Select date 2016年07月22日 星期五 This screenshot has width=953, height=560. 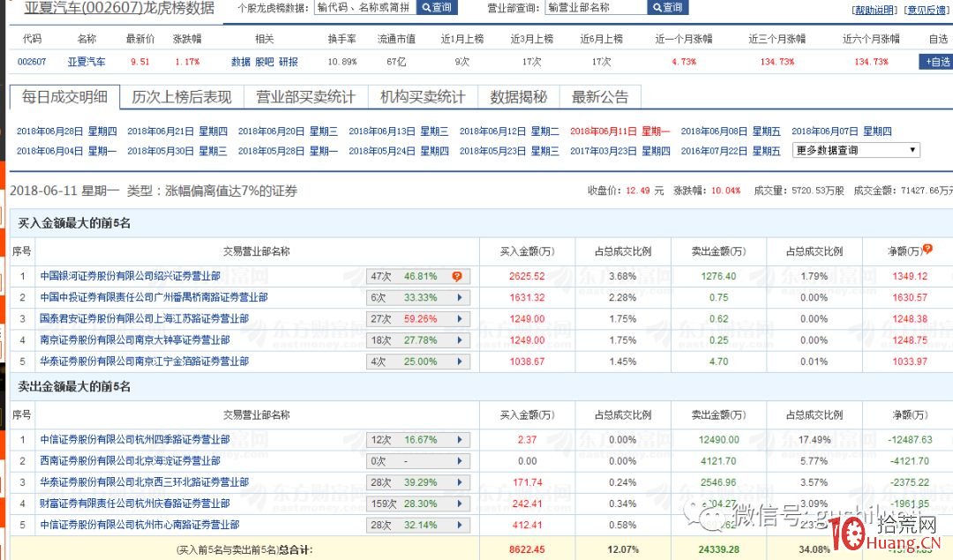(x=731, y=151)
